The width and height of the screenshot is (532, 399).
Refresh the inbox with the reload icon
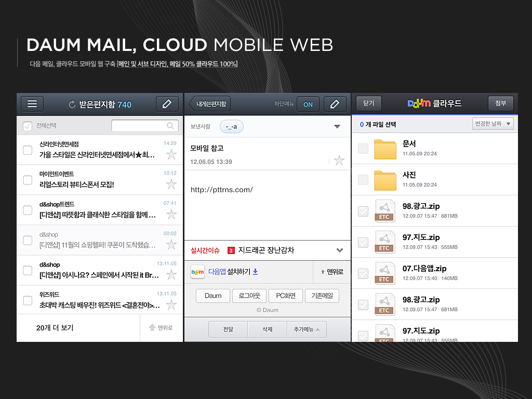[x=72, y=104]
